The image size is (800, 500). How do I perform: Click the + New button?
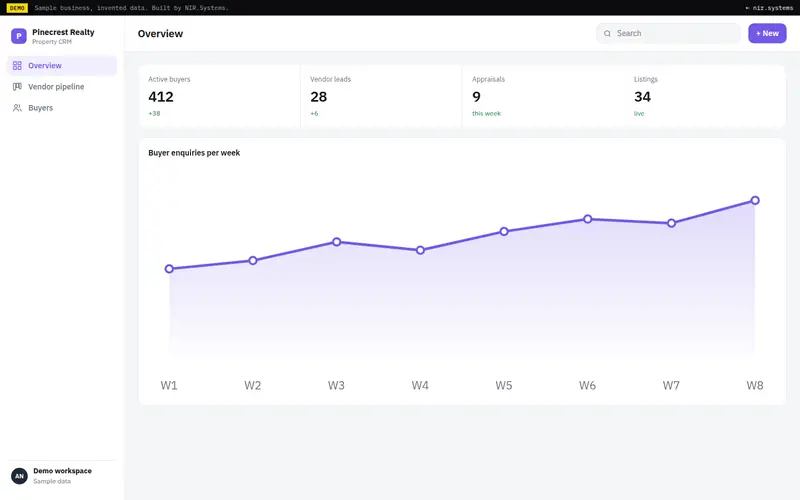click(x=767, y=33)
